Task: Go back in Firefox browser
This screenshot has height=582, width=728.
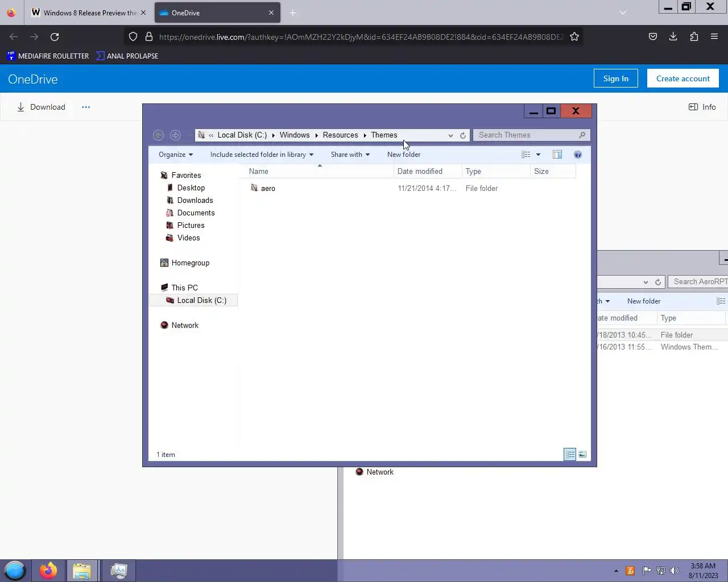Action: 14,36
